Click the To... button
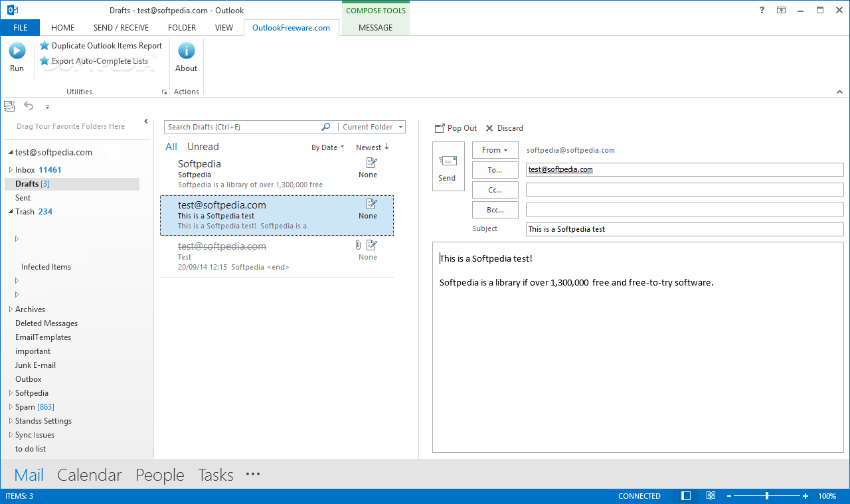The height and width of the screenshot is (504, 850). tap(495, 170)
